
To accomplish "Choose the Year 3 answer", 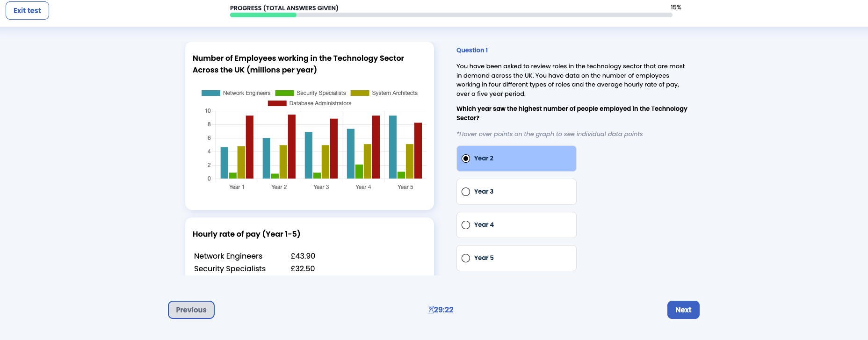I will (466, 192).
